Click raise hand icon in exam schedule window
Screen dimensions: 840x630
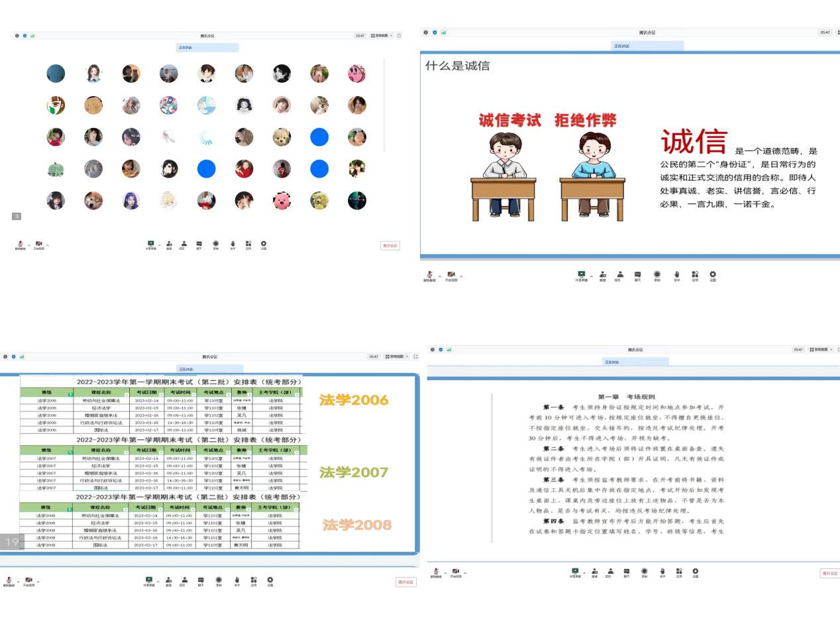tap(236, 580)
